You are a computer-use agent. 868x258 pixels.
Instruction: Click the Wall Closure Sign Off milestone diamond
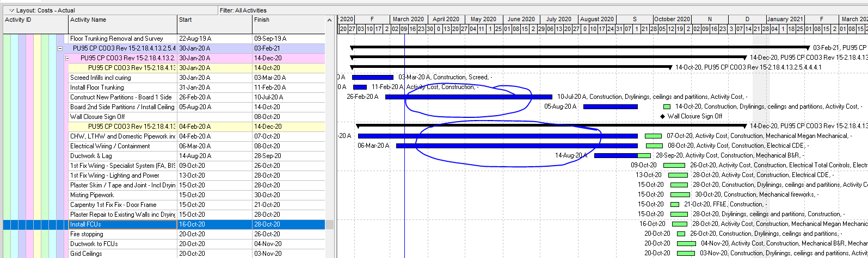662,116
